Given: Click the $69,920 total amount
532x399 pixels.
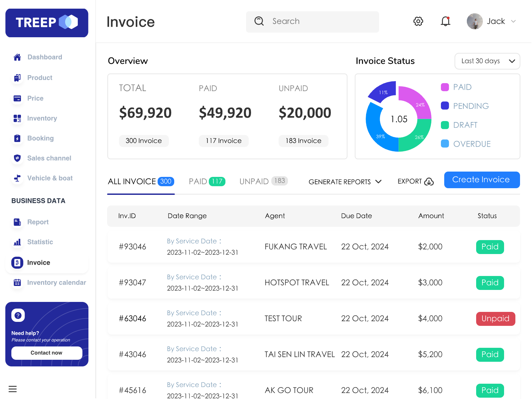Looking at the screenshot, I should click(x=145, y=113).
